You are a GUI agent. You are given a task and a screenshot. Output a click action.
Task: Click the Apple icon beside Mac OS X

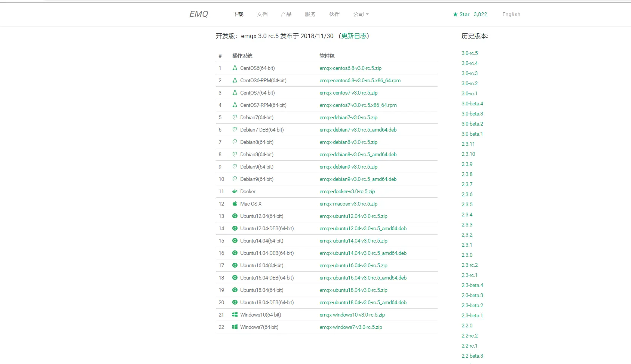click(235, 204)
